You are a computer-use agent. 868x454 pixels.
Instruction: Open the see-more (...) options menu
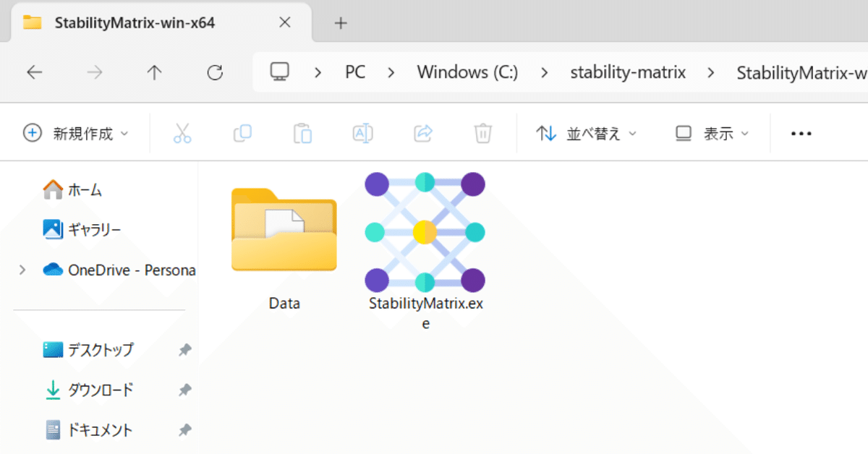tap(800, 132)
